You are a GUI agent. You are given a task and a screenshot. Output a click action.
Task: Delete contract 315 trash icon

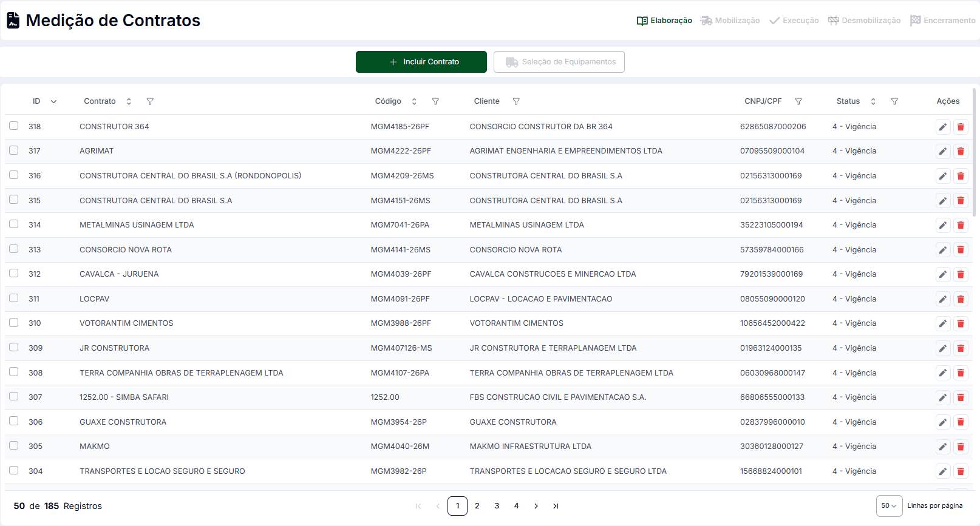(961, 201)
